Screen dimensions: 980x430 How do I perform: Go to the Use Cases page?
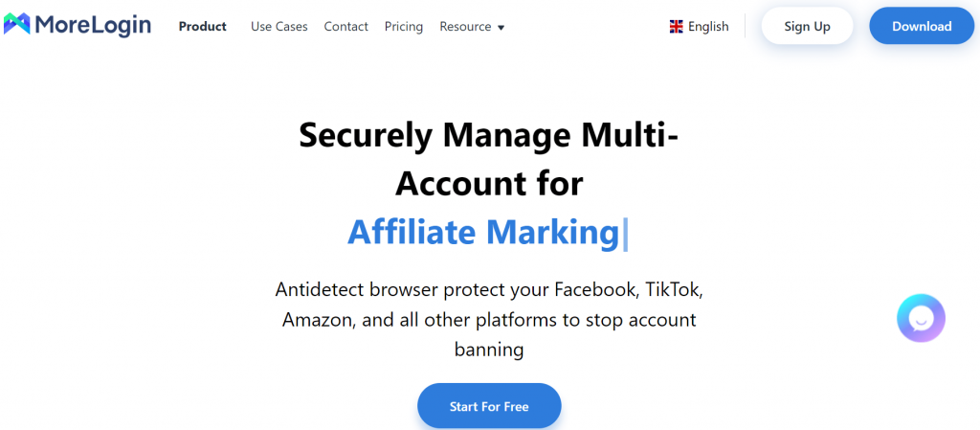[x=279, y=26]
